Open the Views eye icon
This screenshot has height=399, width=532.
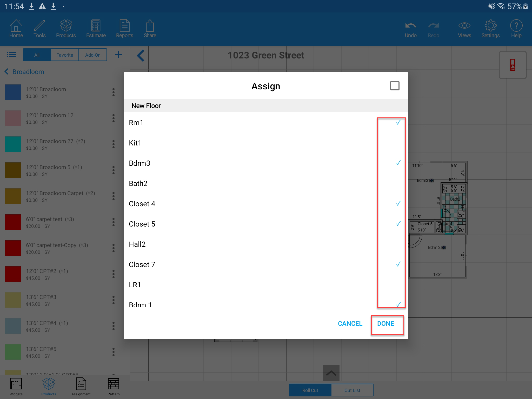(464, 29)
